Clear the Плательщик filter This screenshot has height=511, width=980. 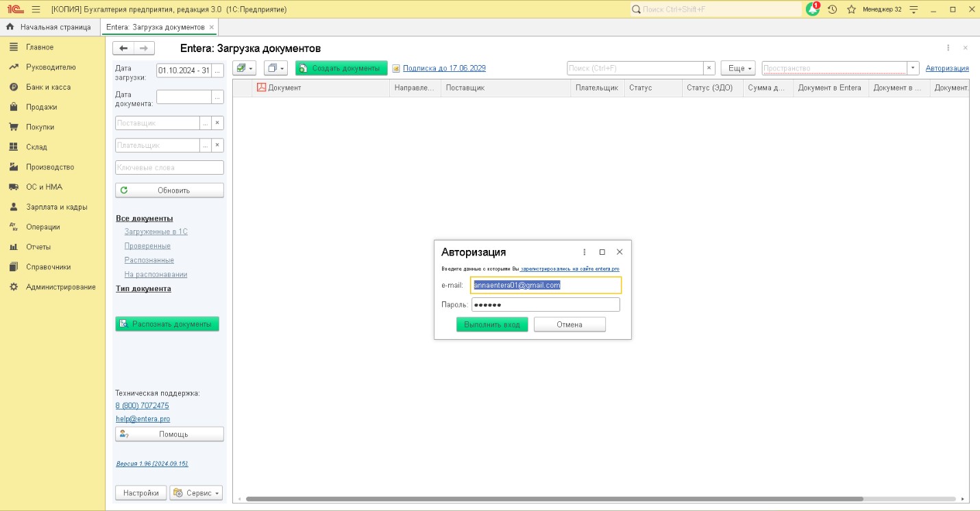(217, 145)
